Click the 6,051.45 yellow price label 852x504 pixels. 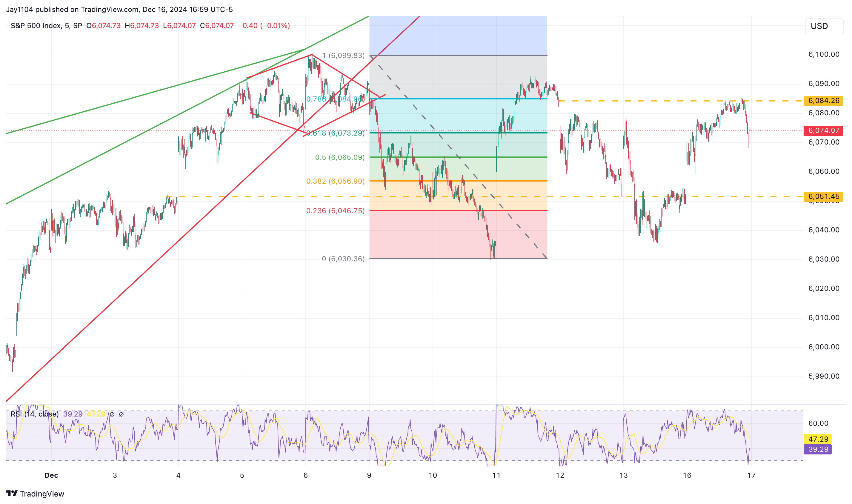822,196
